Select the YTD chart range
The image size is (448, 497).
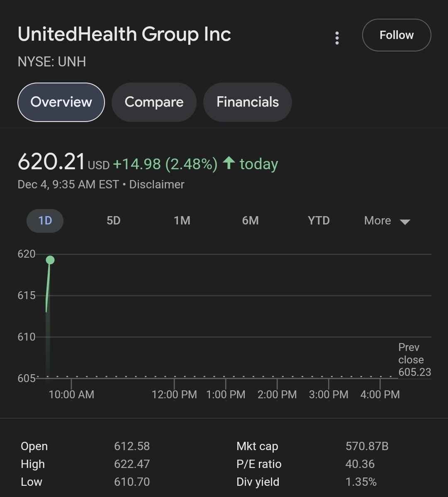[319, 221]
